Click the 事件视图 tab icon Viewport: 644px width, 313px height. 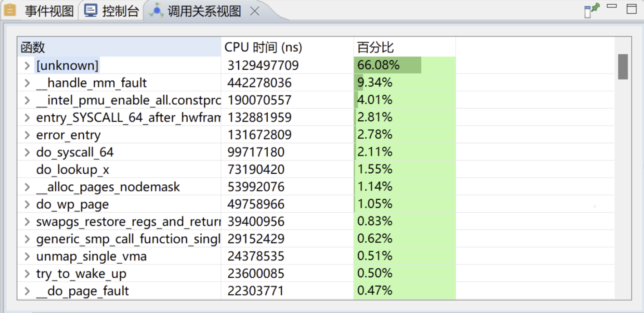[x=10, y=10]
